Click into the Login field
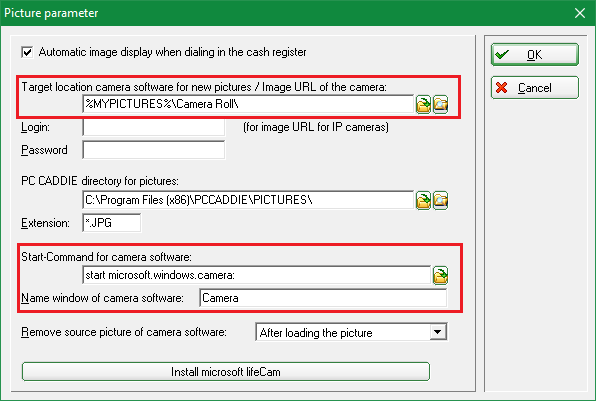 pos(154,127)
